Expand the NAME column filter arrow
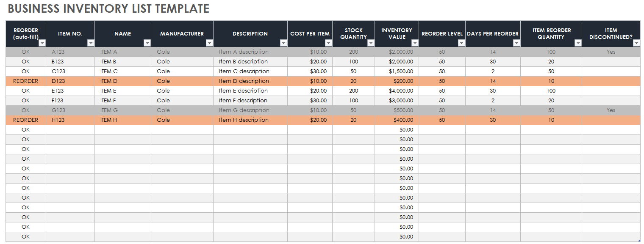644x244 pixels. [147, 43]
